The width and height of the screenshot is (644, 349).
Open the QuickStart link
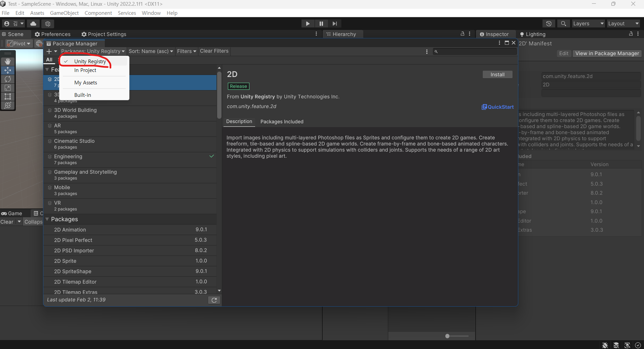(498, 107)
